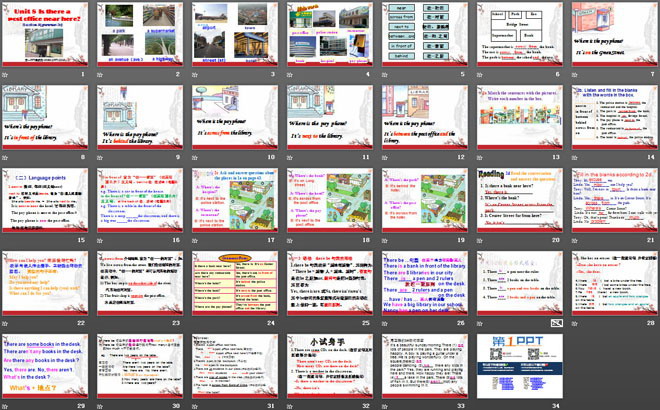
Task: Click the animation star icon under slide 8
Action: (5, 157)
